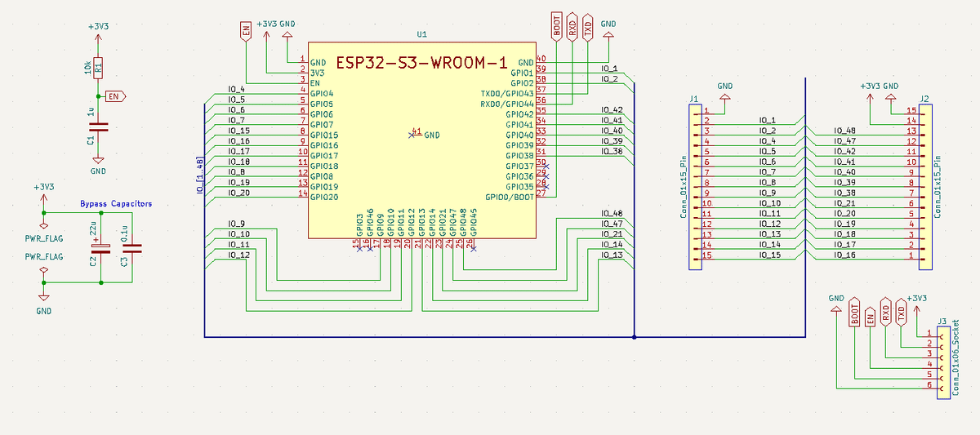Select capacitor C1 below the resistor
Screen dimensions: 980x435
coord(98,127)
